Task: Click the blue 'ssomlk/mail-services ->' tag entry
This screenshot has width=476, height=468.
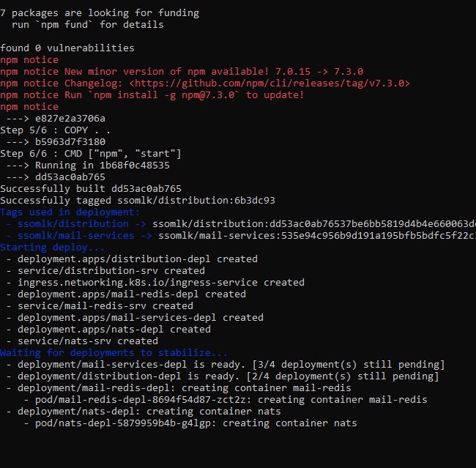Action: click(79, 236)
